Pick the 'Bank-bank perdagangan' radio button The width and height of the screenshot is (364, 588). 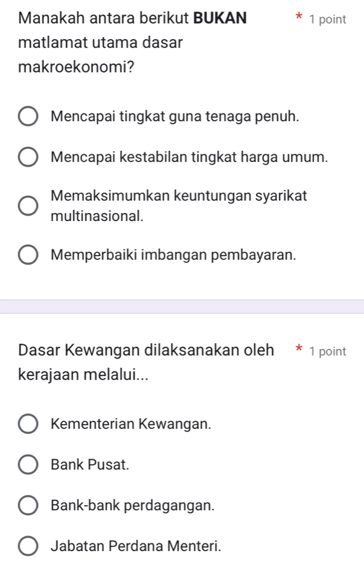[x=28, y=507]
